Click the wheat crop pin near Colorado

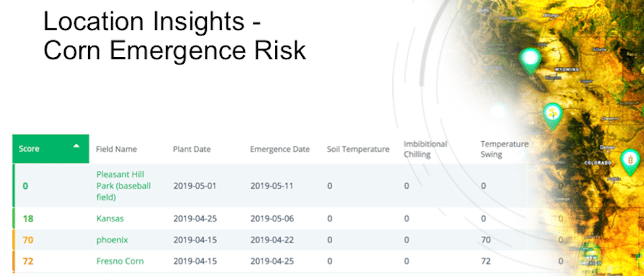[630, 162]
